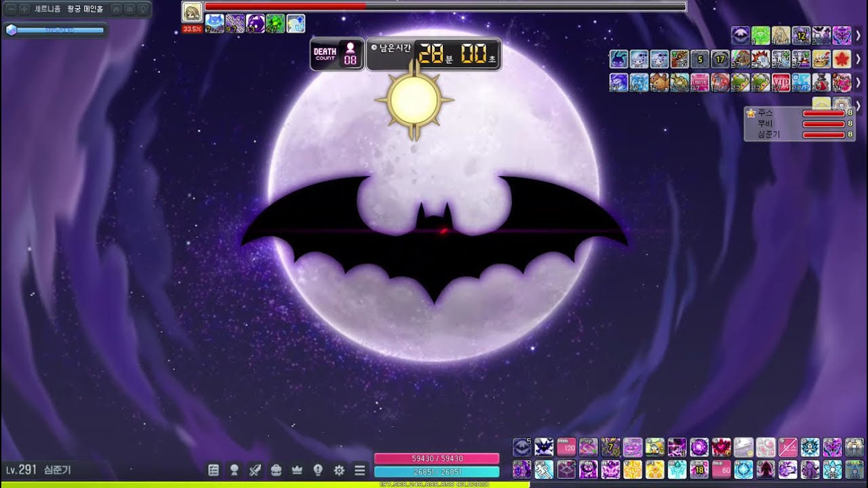
Task: Click the blue cat buff icon under boss bar
Action: (x=214, y=24)
